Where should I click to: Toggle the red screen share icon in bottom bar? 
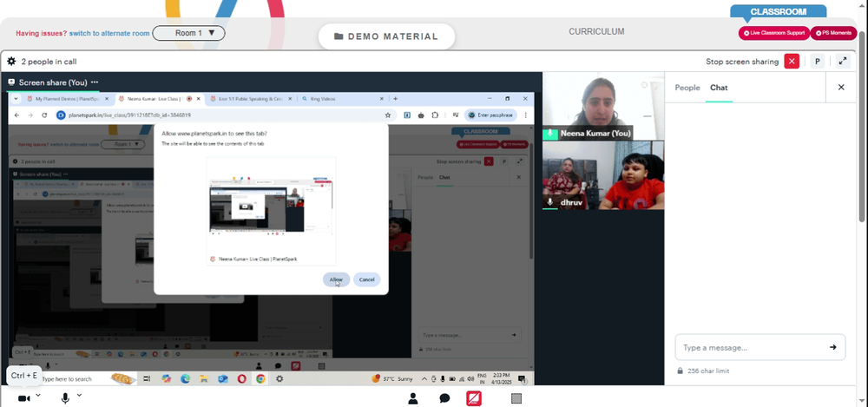pyautogui.click(x=474, y=398)
